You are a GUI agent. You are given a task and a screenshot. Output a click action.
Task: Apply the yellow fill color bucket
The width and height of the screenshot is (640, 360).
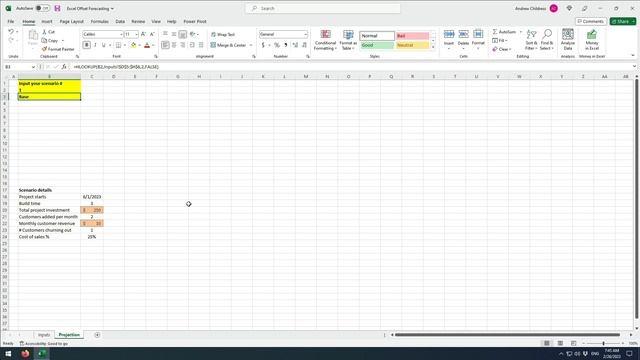tap(133, 45)
